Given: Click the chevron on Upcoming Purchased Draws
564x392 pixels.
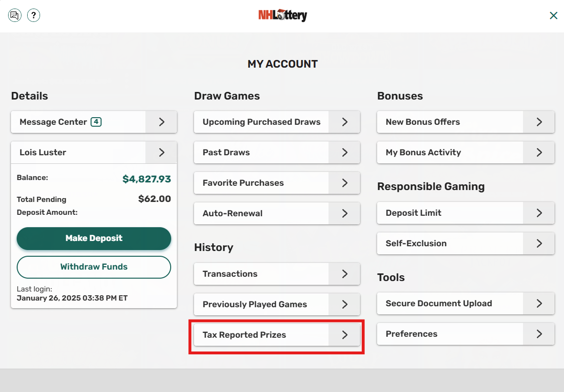Looking at the screenshot, I should [344, 121].
